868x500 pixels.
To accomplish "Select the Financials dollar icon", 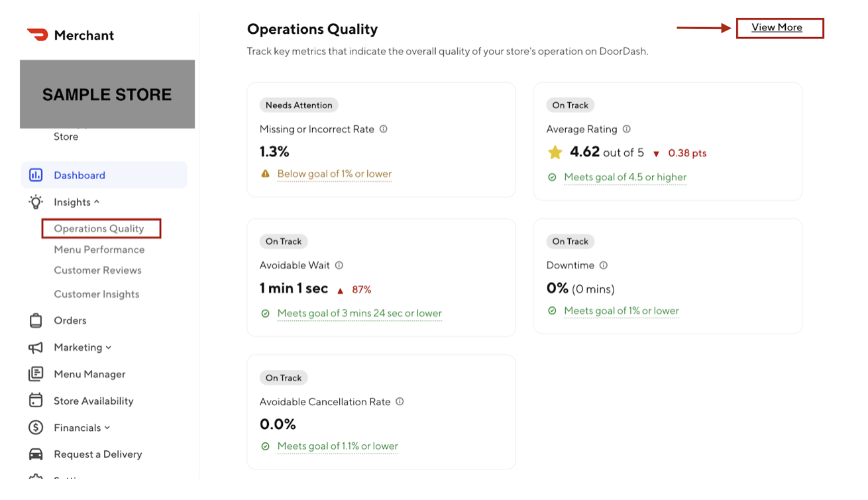I will click(x=36, y=427).
